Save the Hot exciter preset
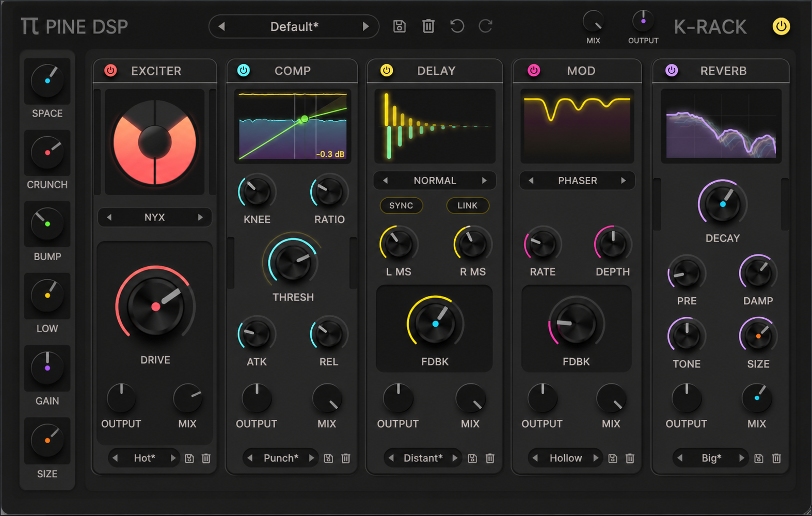The width and height of the screenshot is (812, 516). point(189,458)
